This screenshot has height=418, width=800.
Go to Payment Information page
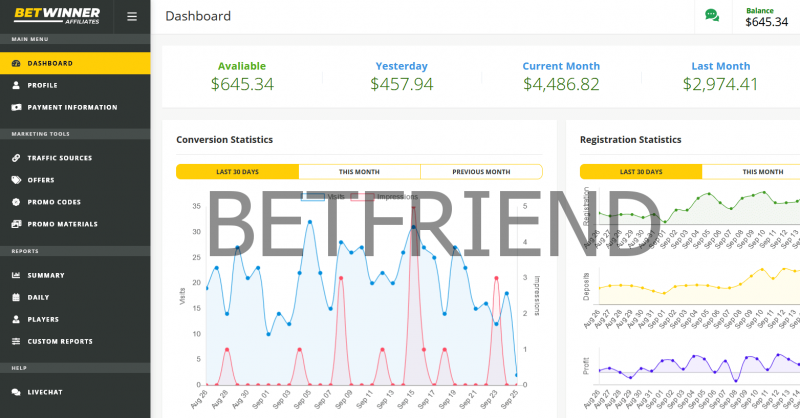pos(75,107)
